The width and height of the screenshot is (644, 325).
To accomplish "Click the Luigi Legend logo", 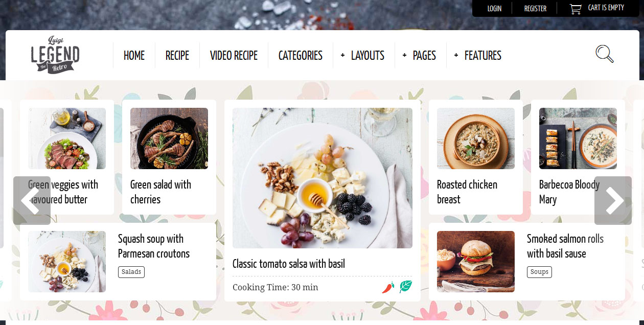I will pyautogui.click(x=55, y=55).
